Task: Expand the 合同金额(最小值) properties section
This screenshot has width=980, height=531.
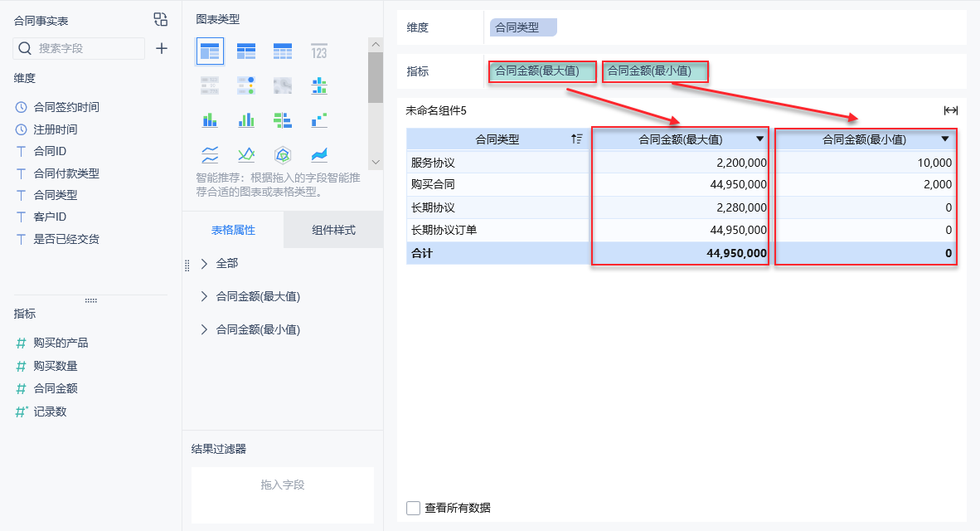Action: 204,329
